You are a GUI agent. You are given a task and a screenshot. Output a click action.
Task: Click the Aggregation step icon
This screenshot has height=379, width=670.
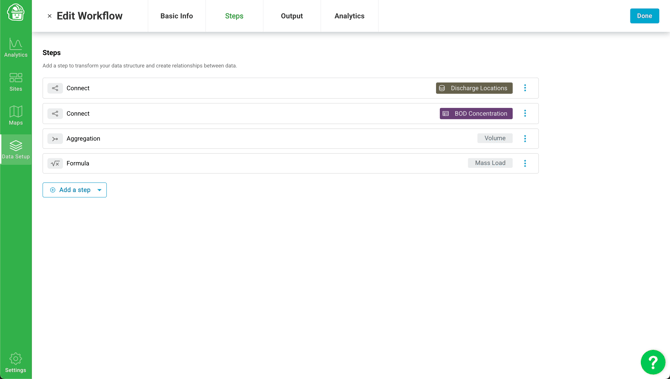(55, 138)
